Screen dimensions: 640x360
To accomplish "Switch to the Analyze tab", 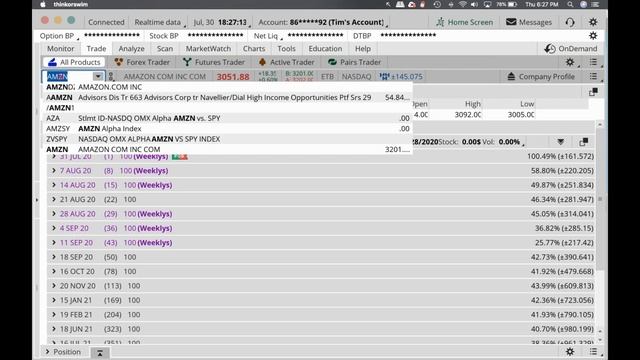I will coord(131,49).
